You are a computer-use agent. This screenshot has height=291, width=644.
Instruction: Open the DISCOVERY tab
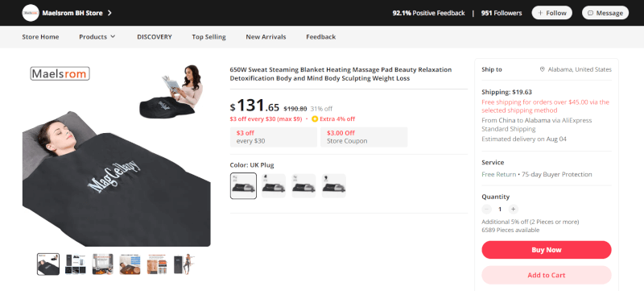click(155, 36)
